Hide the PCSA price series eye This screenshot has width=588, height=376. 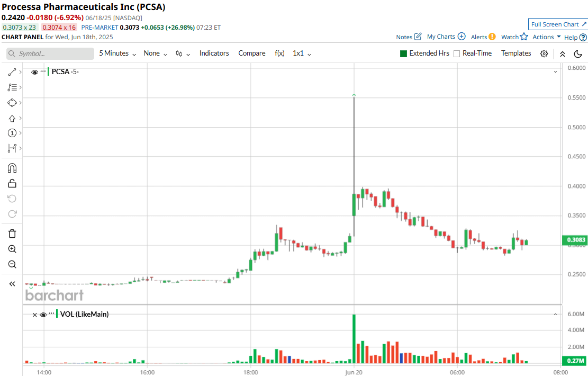34,72
